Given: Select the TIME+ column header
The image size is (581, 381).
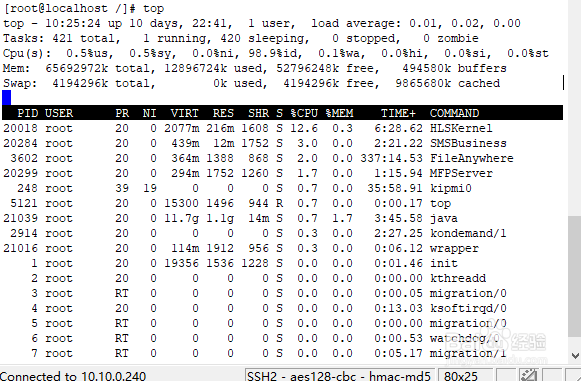Looking at the screenshot, I should [x=398, y=113].
